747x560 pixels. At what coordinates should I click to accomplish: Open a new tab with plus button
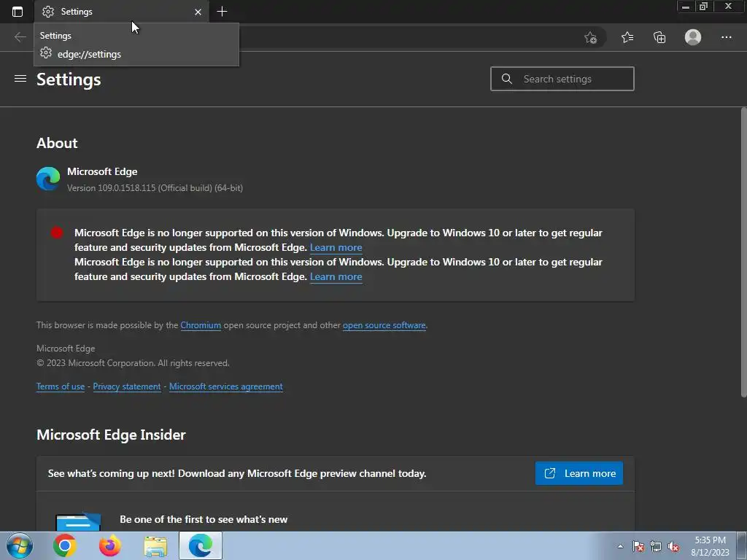(222, 12)
